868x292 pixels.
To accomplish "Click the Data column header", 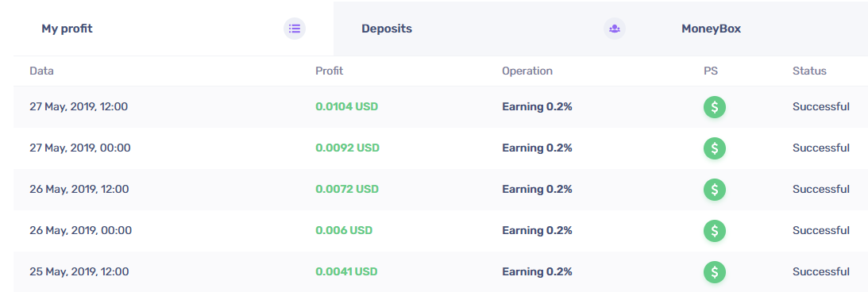I will pos(41,71).
